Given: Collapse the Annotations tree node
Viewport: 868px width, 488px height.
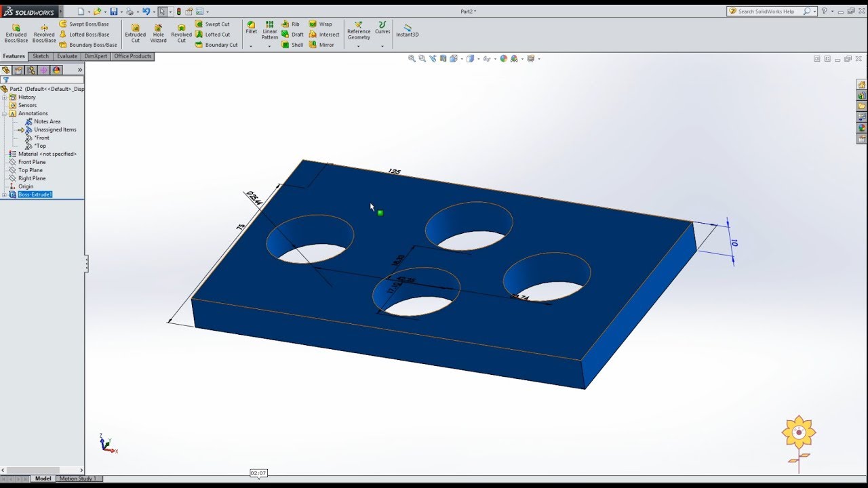Looking at the screenshot, I should 4,114.
